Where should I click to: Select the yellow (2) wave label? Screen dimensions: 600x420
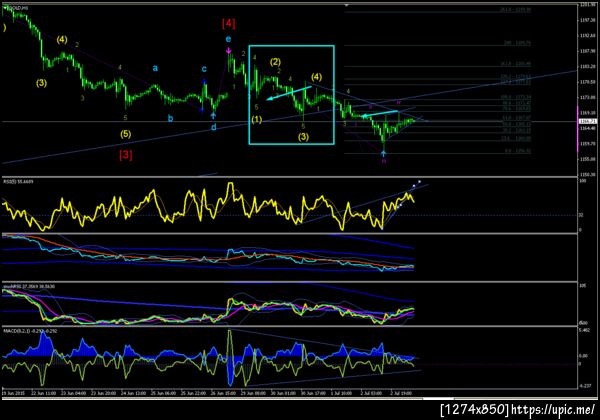(275, 62)
